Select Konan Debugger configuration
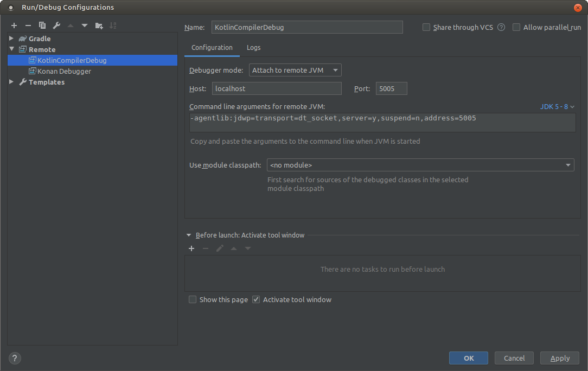This screenshot has height=371, width=588. (92, 71)
